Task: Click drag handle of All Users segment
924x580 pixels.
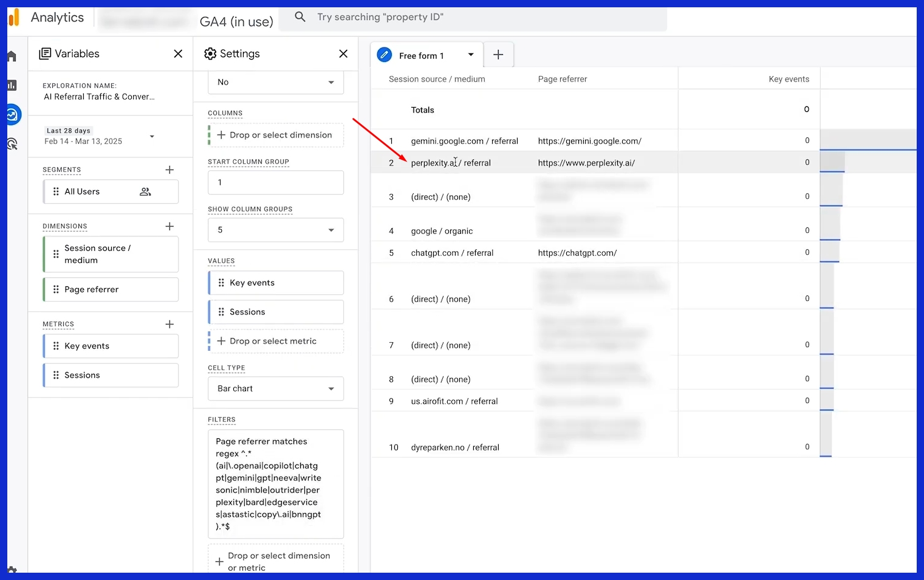Action: [56, 192]
